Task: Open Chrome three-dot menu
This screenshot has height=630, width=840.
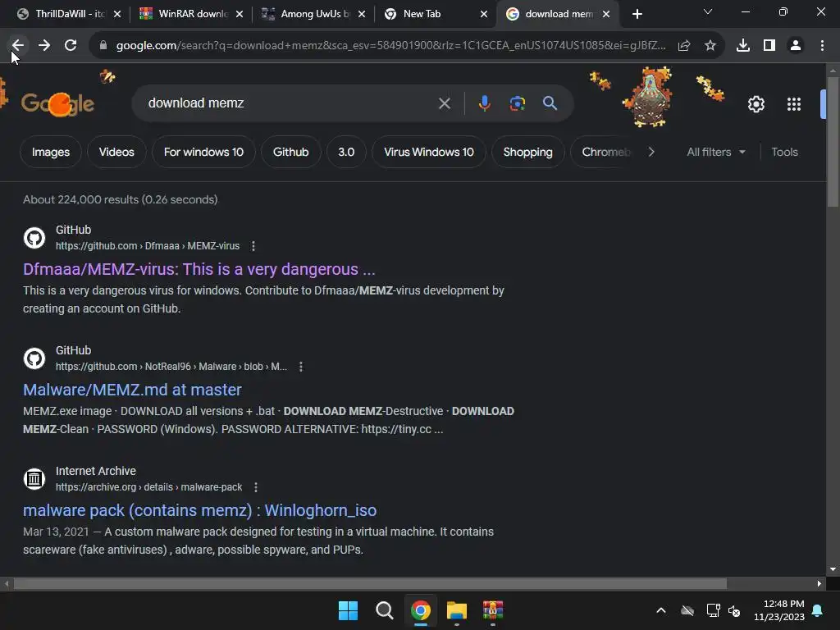Action: [822, 46]
